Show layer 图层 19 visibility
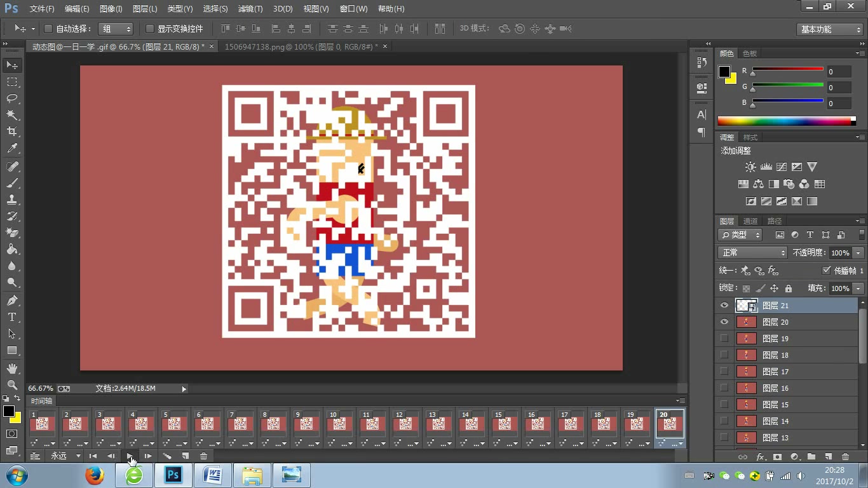Image resolution: width=868 pixels, height=488 pixels. point(724,339)
